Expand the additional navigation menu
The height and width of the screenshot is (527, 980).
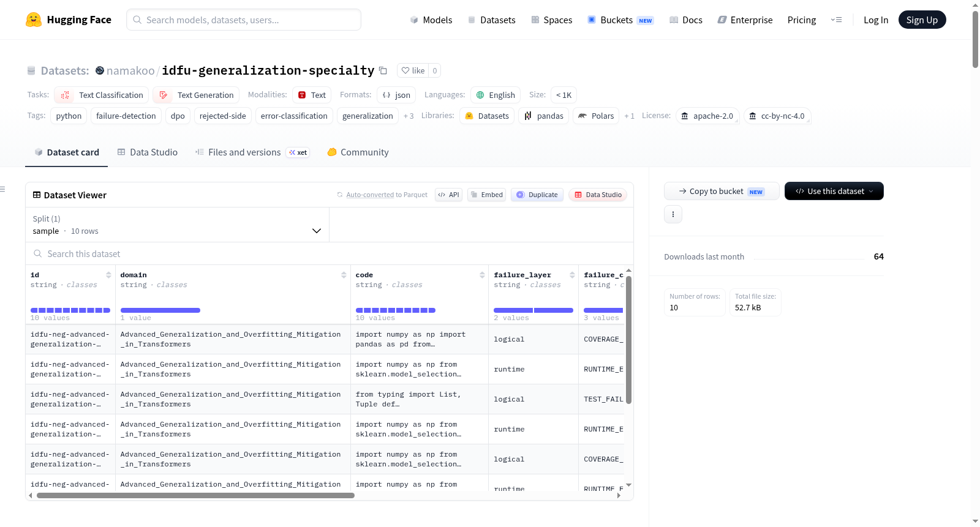point(836,20)
